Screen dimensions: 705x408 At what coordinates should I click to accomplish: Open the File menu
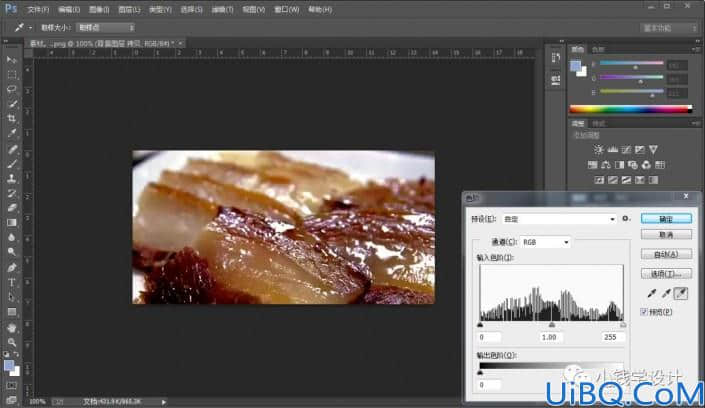tap(38, 9)
